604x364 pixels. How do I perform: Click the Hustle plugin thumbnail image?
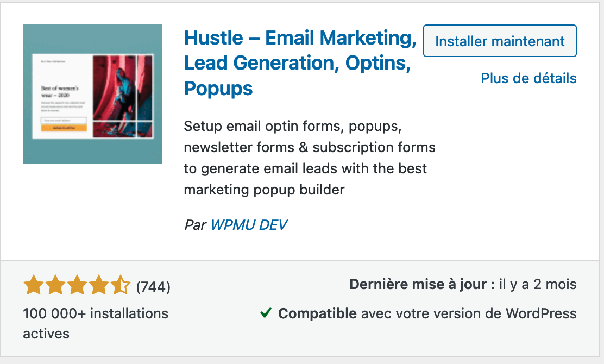pyautogui.click(x=92, y=94)
